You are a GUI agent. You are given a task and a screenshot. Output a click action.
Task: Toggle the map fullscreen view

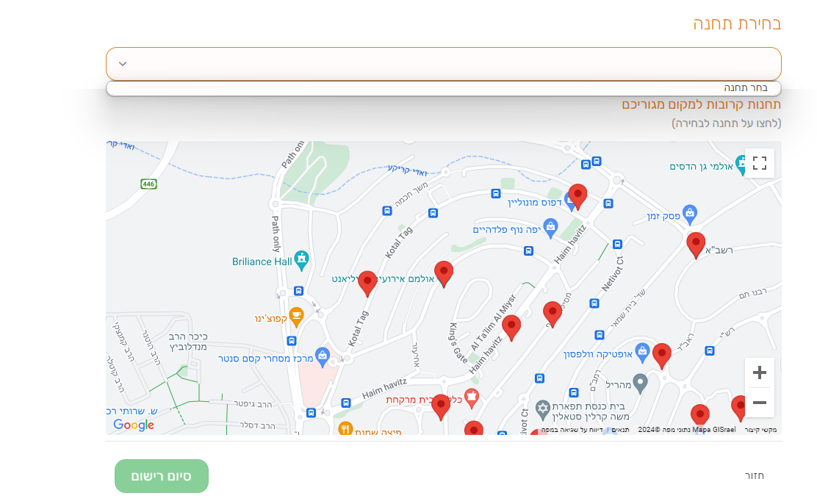[759, 163]
